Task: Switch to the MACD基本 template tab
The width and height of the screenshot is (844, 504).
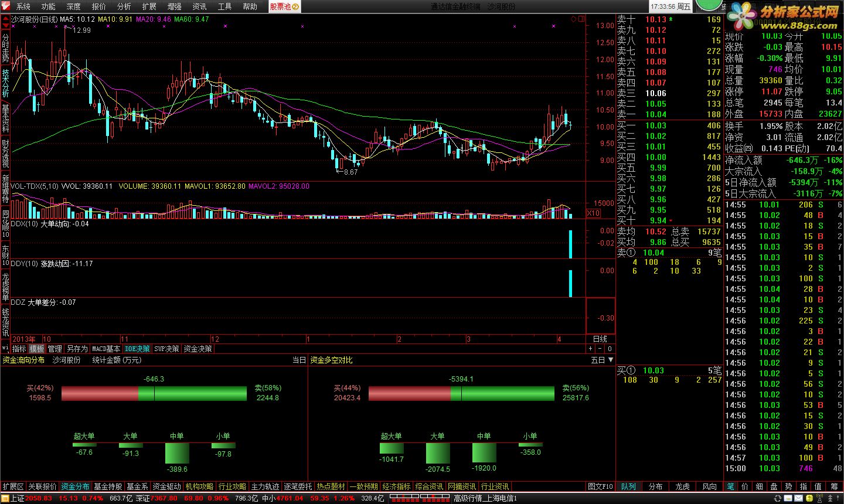Action: pos(106,349)
